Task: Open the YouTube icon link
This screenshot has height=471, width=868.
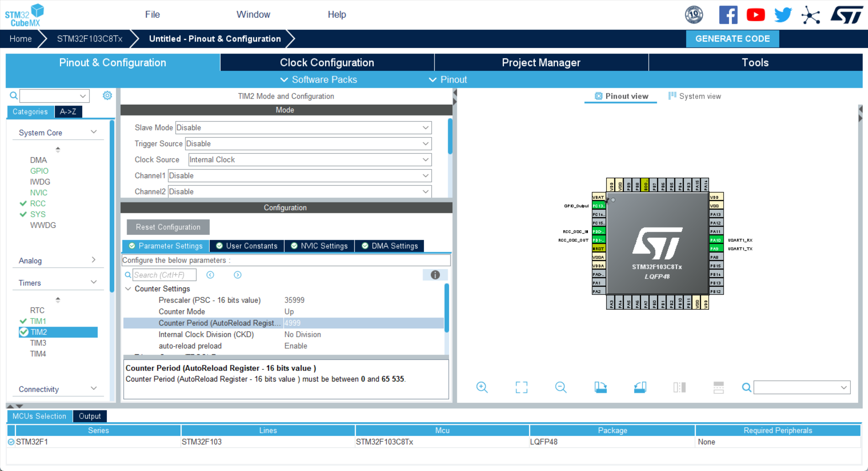Action: tap(756, 15)
